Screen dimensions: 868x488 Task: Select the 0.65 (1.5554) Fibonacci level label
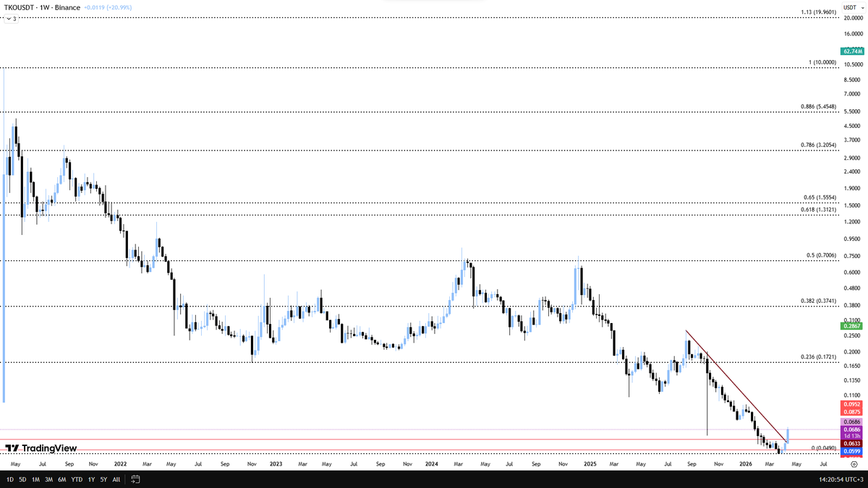pos(820,197)
